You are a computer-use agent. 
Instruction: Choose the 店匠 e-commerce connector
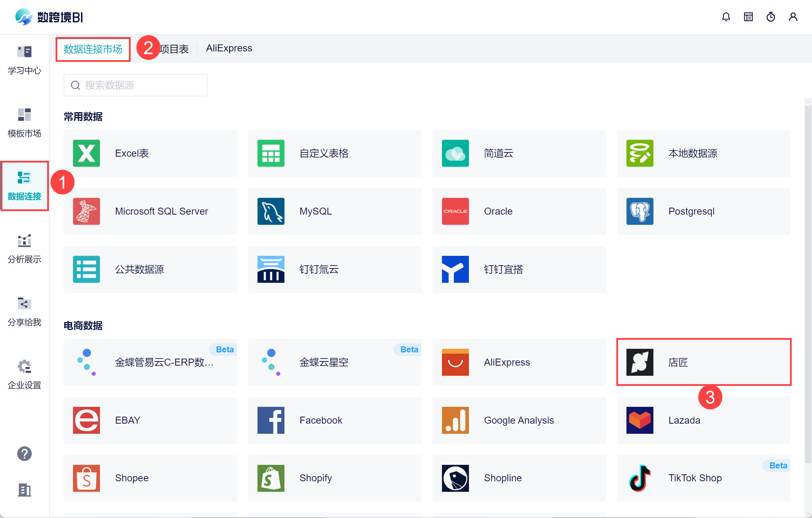[703, 362]
